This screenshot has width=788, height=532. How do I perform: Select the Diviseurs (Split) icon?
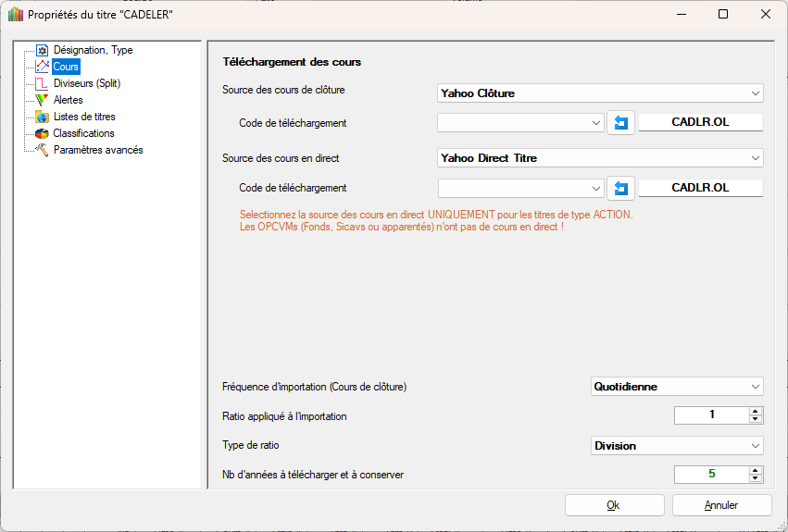(42, 83)
